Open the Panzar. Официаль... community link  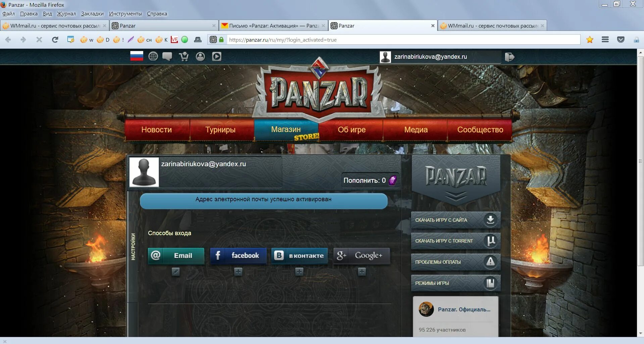(x=464, y=309)
